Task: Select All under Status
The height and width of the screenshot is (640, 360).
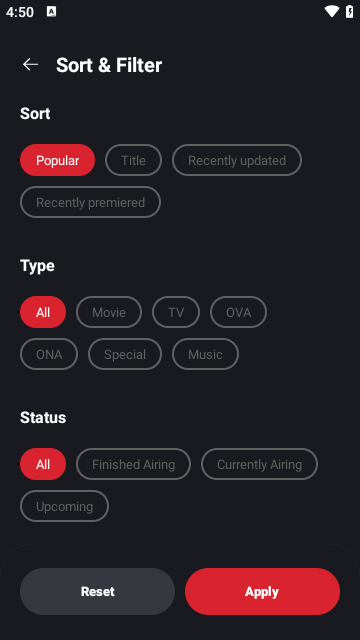Action: click(x=43, y=464)
